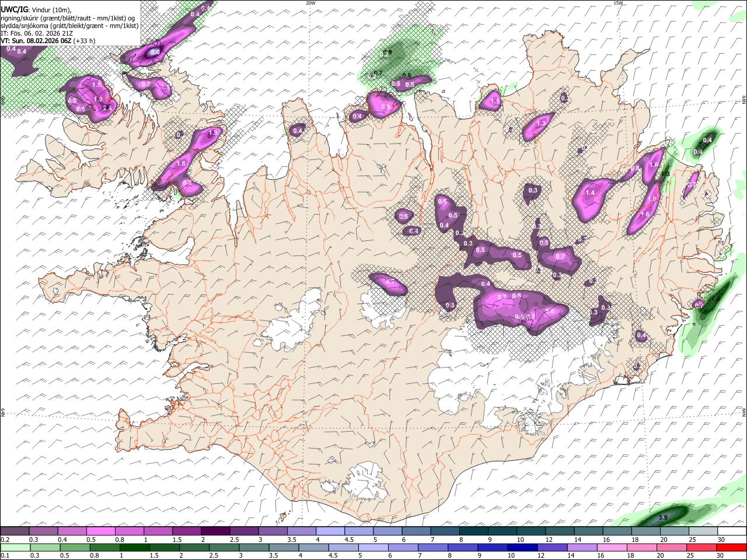Select the deep blue 10 swatch in lower legend row
This screenshot has width=747, height=560.
tap(522, 547)
